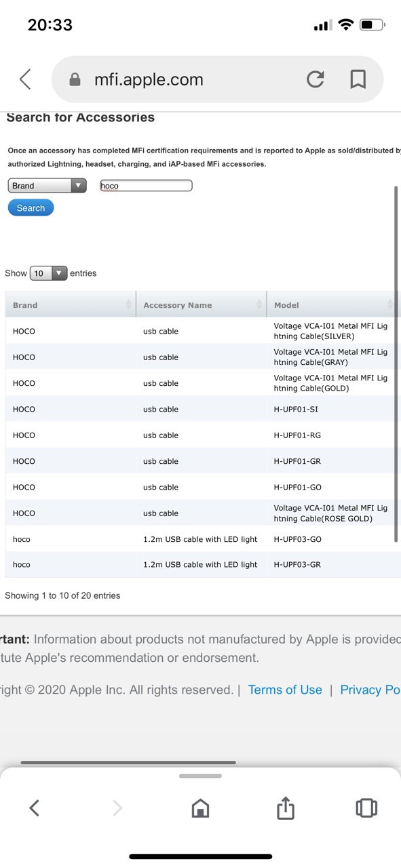
Task: Open the browser home page
Action: 200,808
